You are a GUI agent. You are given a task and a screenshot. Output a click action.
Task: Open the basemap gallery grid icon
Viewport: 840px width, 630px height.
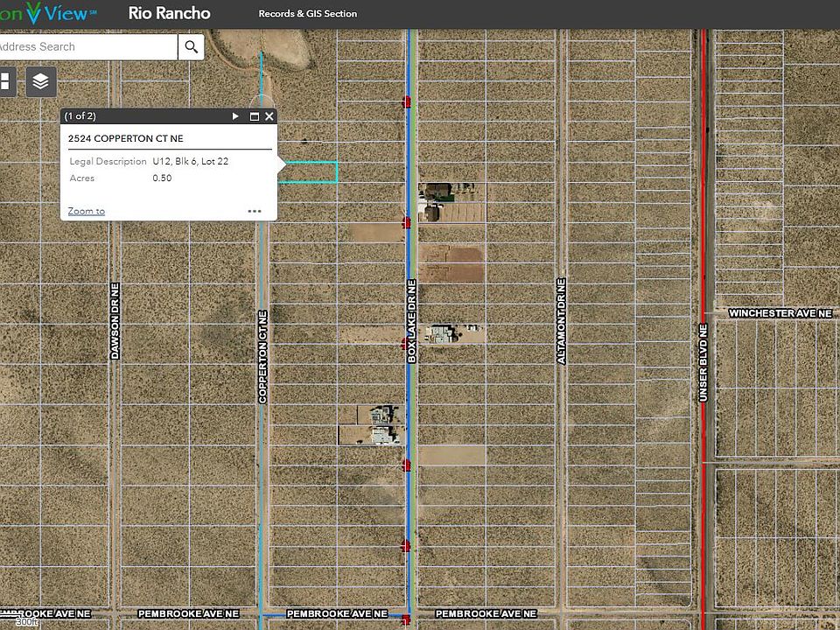coord(4,81)
